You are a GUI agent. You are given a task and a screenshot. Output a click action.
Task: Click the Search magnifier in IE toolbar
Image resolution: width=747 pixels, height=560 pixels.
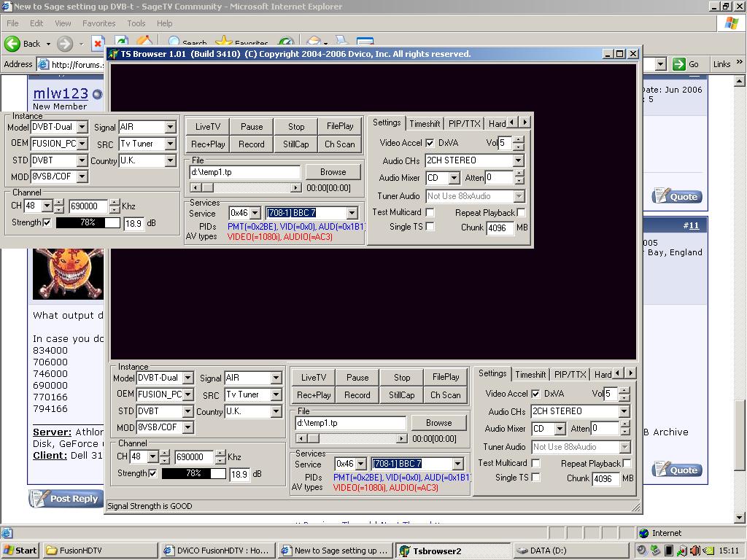pyautogui.click(x=174, y=42)
